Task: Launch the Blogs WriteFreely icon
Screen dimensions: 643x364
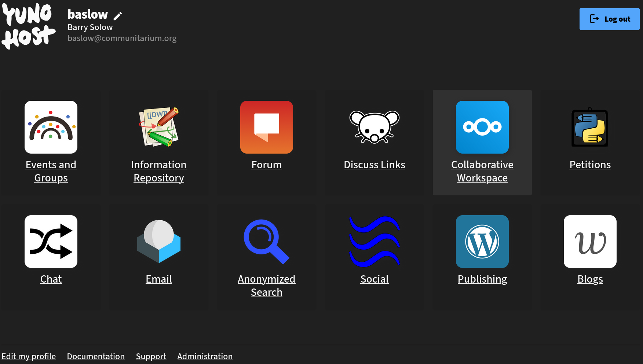Action: (590, 242)
